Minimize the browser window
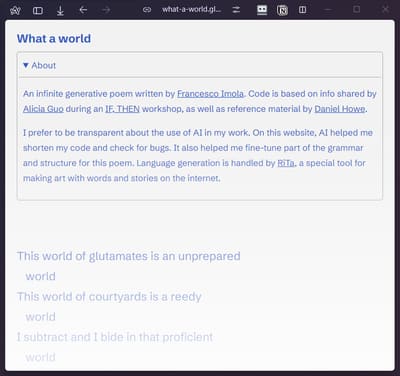This screenshot has height=376, width=400. point(328,10)
